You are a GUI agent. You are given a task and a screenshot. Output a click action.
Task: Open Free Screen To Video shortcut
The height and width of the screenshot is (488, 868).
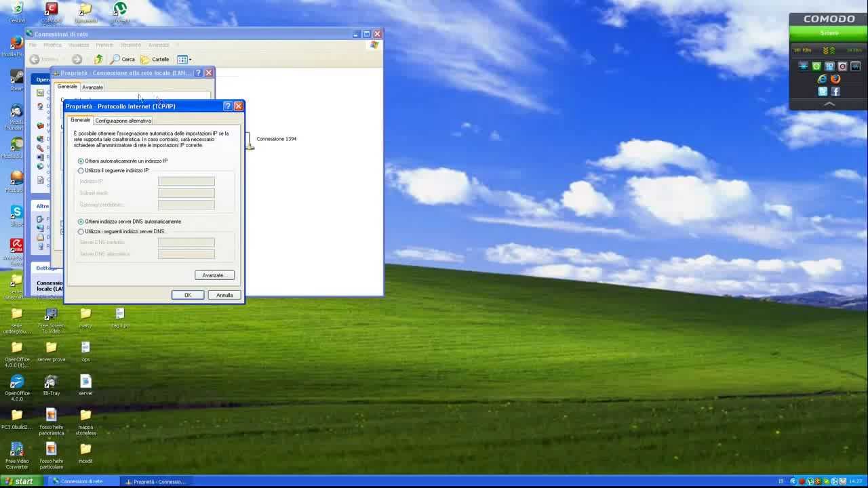[x=51, y=320]
